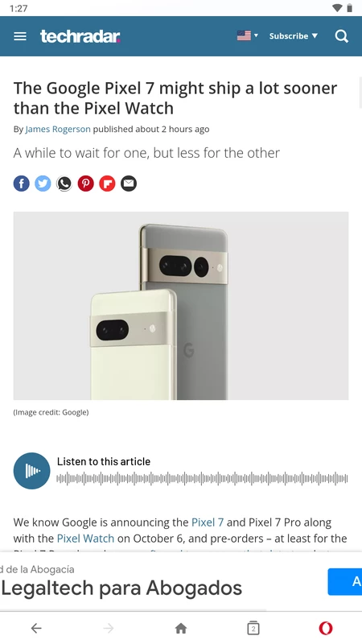Screen dimensions: 362x644
Task: Follow the Pixel 7 link
Action: pyautogui.click(x=208, y=522)
